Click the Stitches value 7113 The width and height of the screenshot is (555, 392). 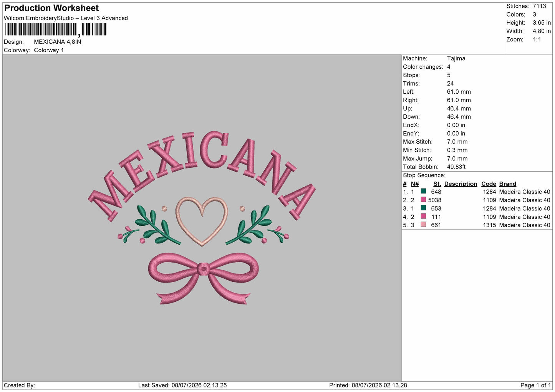(539, 6)
